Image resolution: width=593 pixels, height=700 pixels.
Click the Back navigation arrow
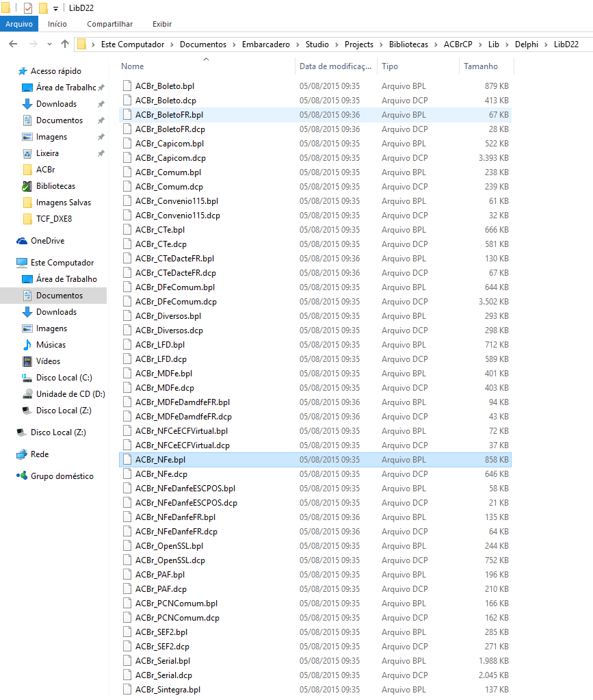[x=13, y=44]
